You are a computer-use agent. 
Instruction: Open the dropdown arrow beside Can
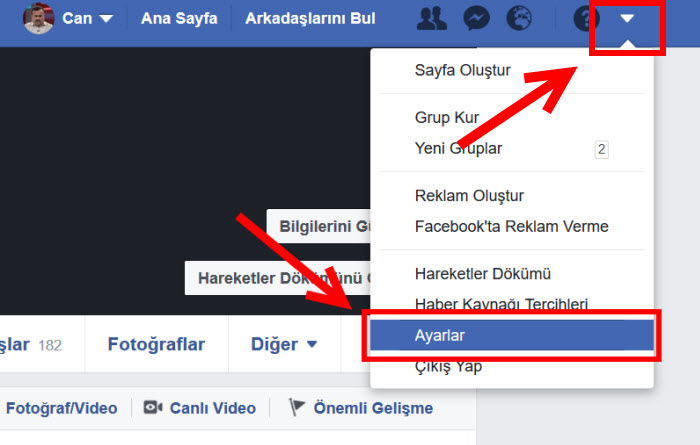106,19
